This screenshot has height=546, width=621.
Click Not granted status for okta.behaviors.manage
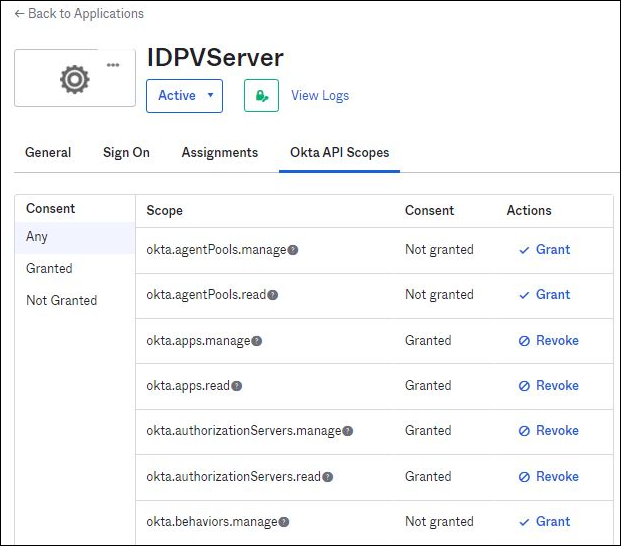439,522
